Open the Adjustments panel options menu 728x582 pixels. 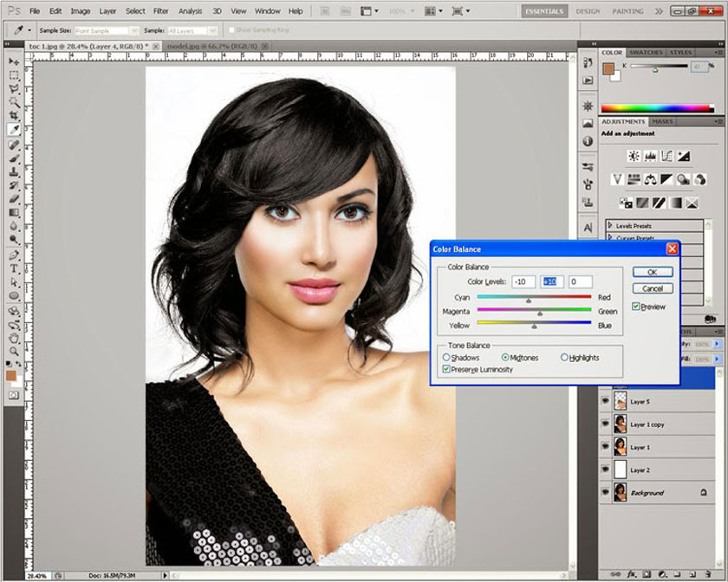click(718, 121)
